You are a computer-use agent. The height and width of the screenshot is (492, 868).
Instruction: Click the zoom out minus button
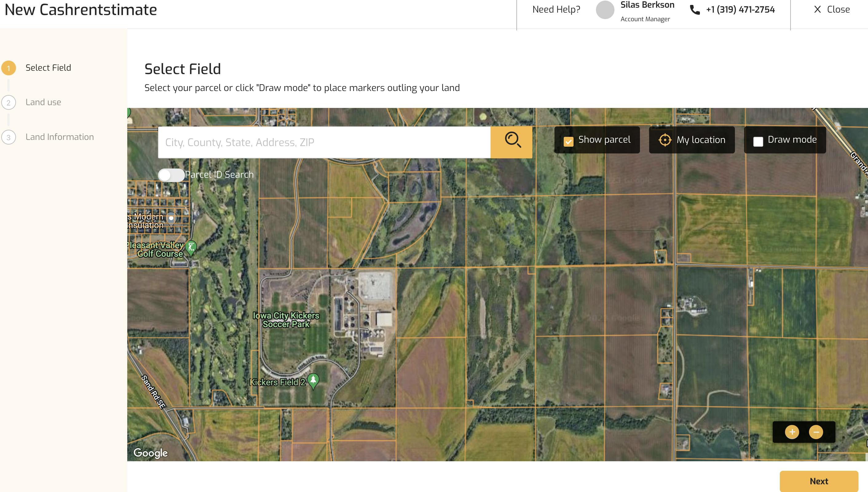(x=816, y=432)
